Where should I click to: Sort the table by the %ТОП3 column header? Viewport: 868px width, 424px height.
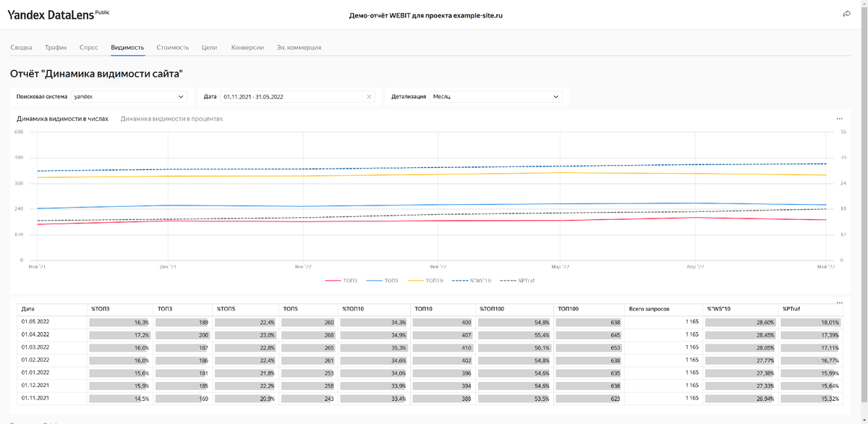tap(101, 309)
